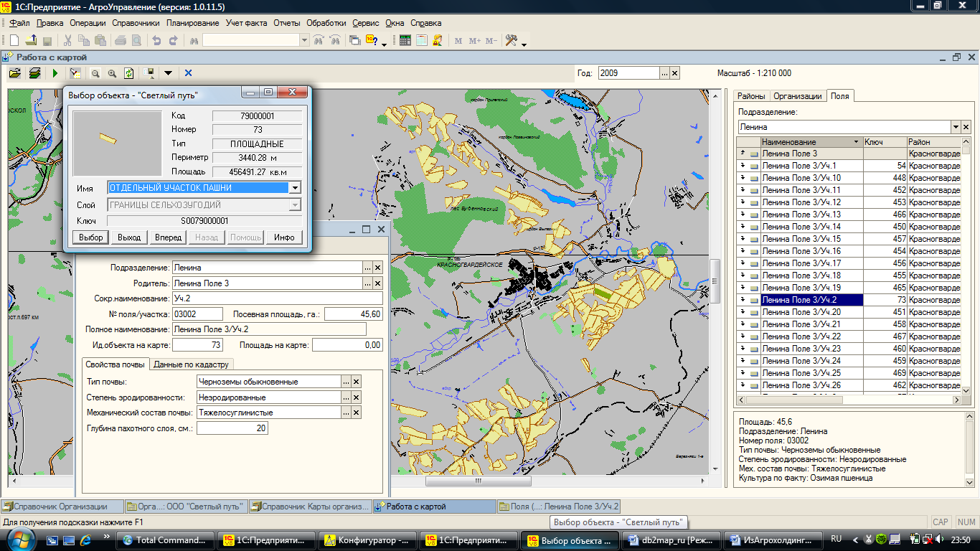Switch to Данные по кадастру tab

(x=191, y=364)
